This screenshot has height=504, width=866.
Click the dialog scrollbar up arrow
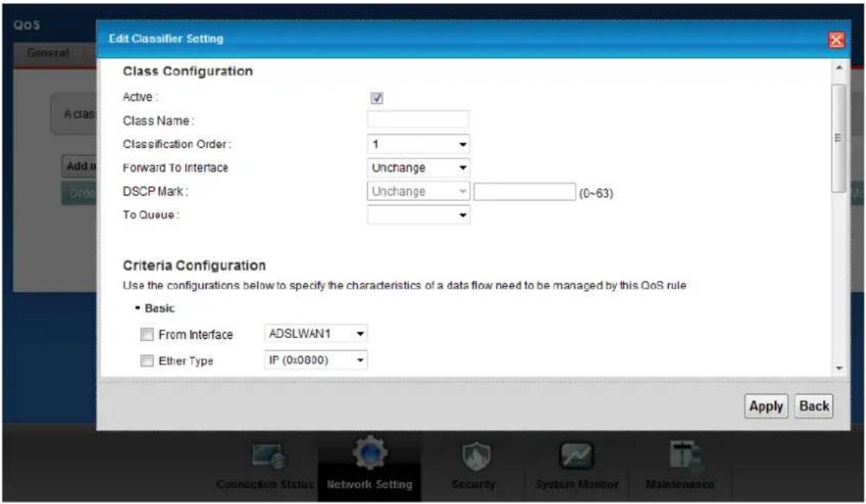[839, 68]
